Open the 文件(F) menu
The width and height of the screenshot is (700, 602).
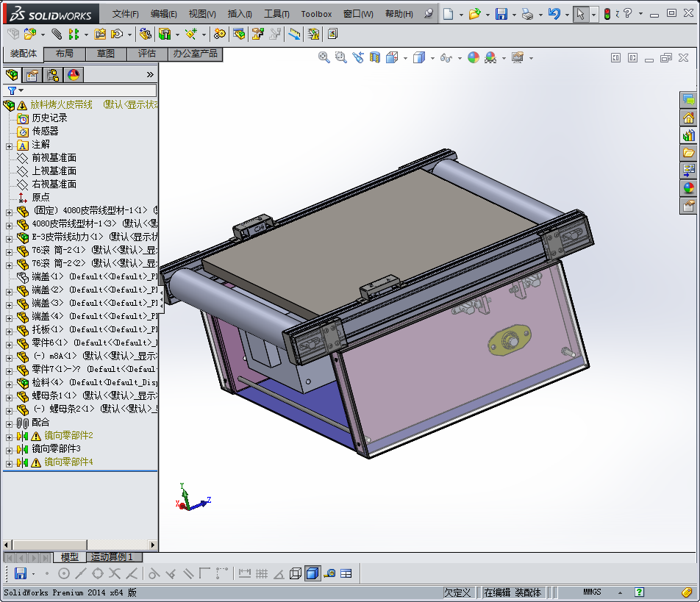(x=126, y=14)
